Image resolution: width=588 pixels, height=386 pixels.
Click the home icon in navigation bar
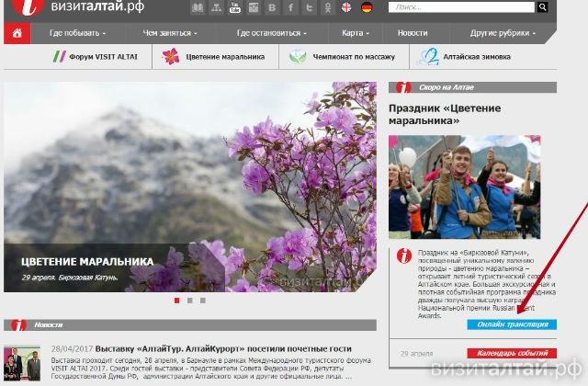[x=16, y=33]
